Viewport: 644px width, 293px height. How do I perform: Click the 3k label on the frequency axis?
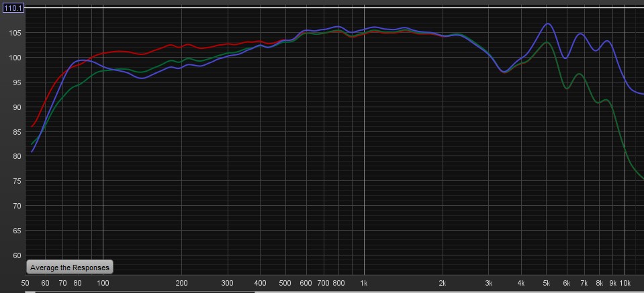488,283
